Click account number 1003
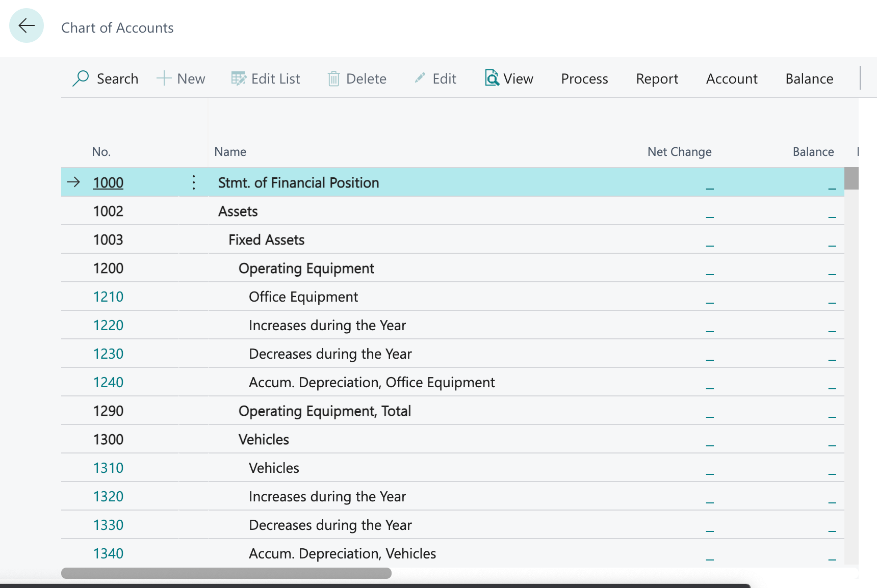 tap(108, 239)
